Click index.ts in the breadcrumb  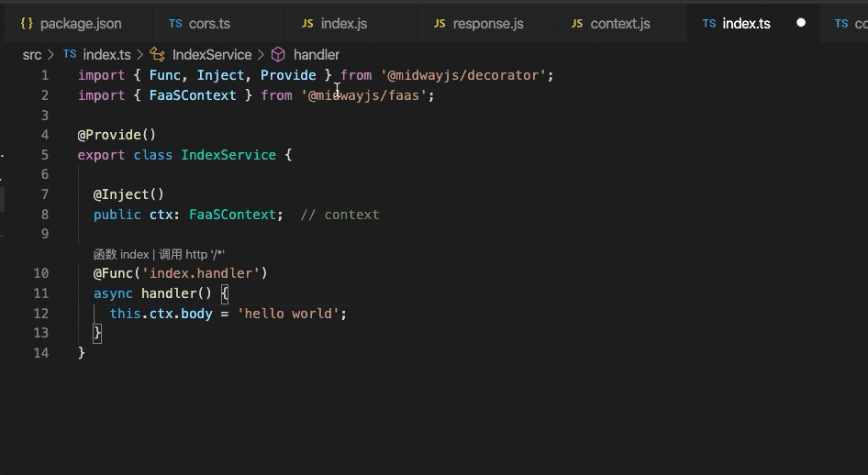pos(106,55)
